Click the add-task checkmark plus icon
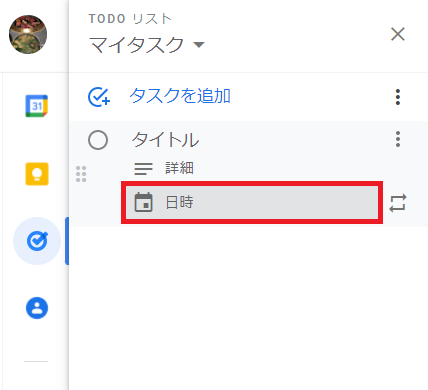The height and width of the screenshot is (390, 428). [x=99, y=97]
